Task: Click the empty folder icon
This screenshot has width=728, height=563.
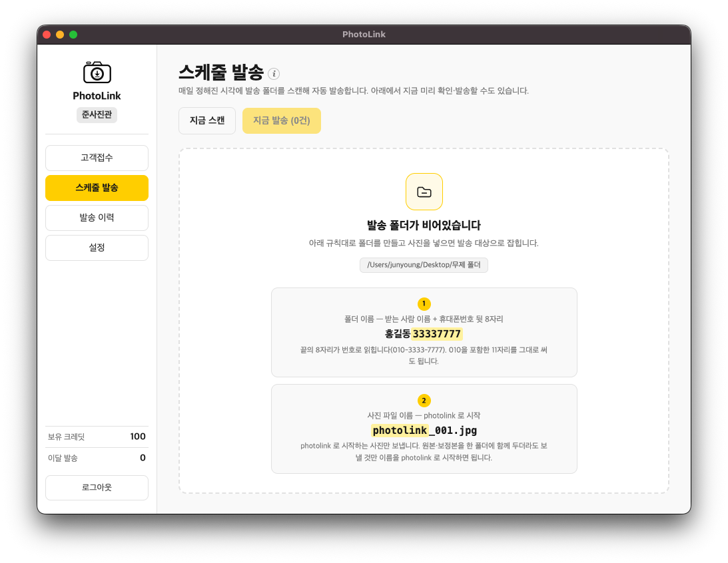Action: (x=424, y=192)
